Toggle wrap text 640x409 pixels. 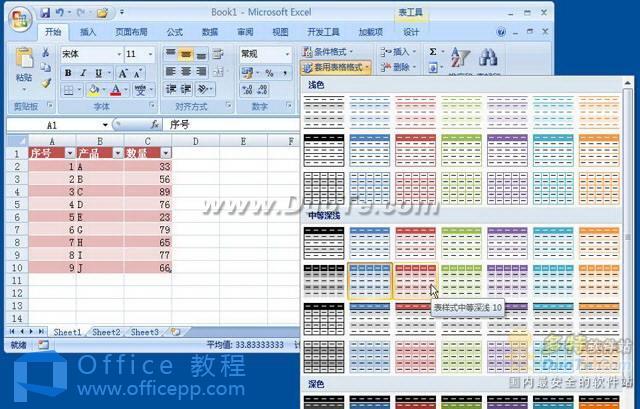coord(218,54)
